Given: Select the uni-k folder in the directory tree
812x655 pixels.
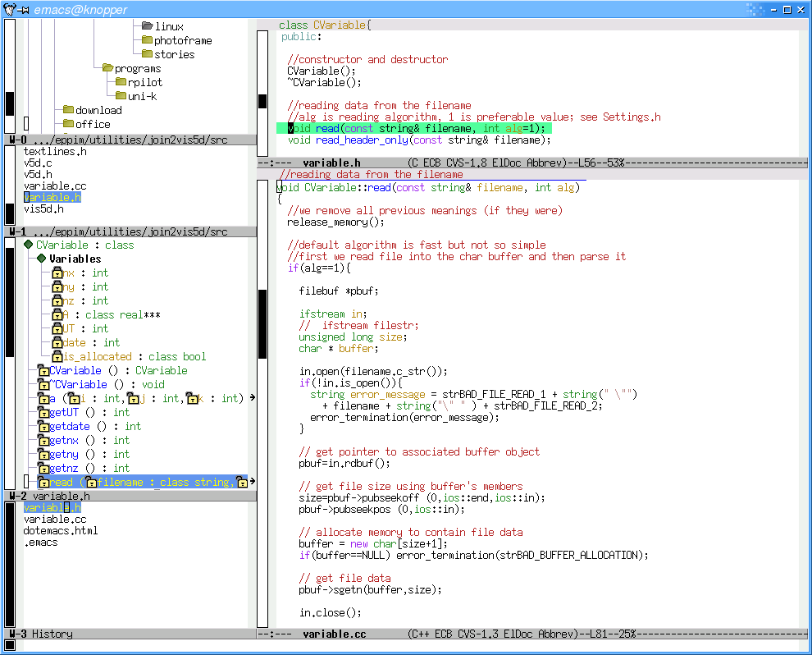Looking at the screenshot, I should pos(141,96).
